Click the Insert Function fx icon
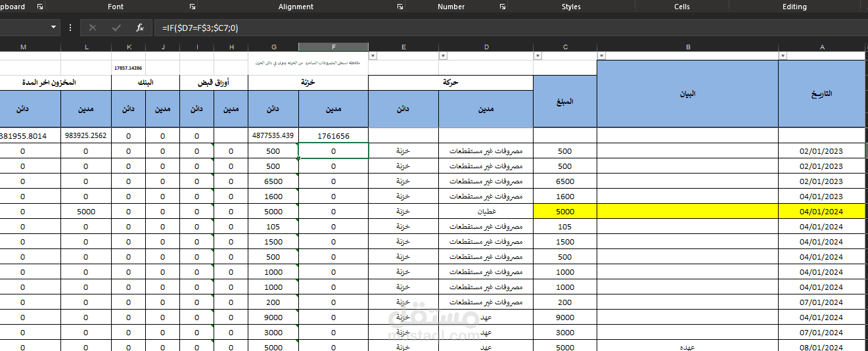 tap(139, 28)
